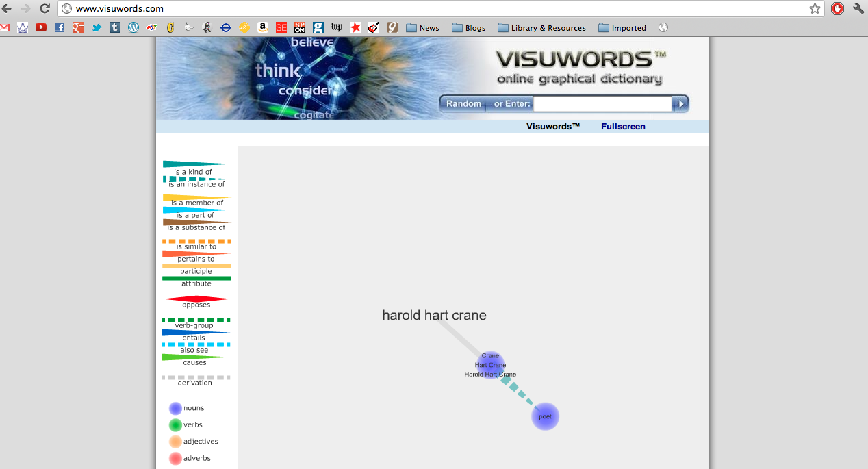Click the Random word button

click(464, 103)
